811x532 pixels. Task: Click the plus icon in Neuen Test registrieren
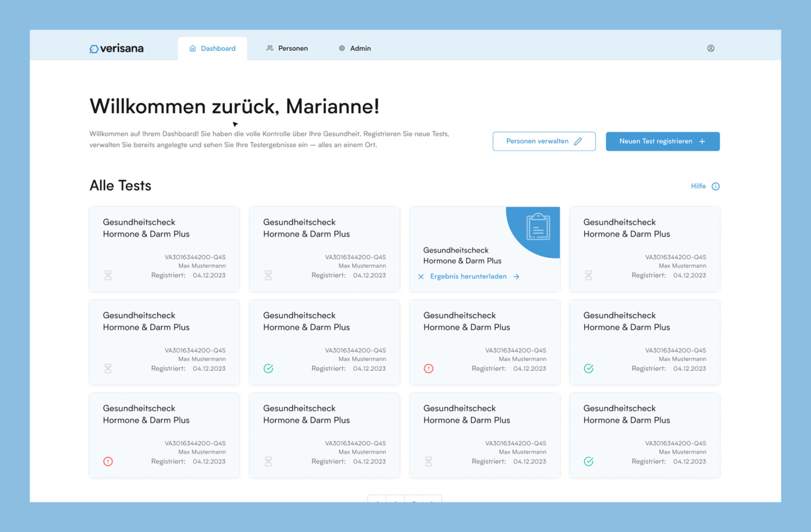[x=702, y=141]
